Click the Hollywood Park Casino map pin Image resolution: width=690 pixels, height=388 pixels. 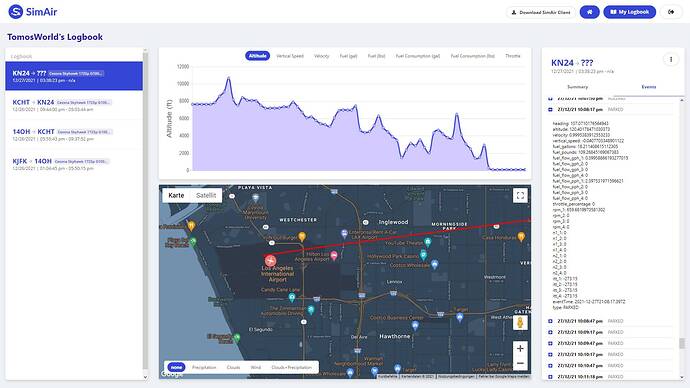[x=423, y=254]
